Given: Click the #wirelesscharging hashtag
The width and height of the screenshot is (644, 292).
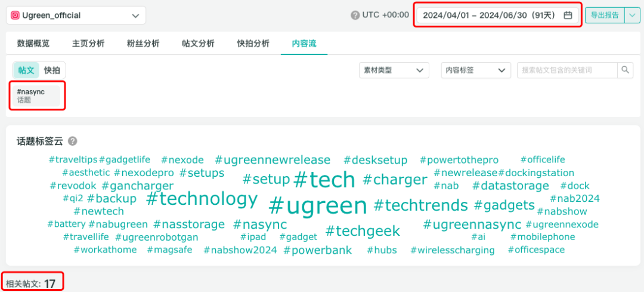Looking at the screenshot, I should point(453,250).
